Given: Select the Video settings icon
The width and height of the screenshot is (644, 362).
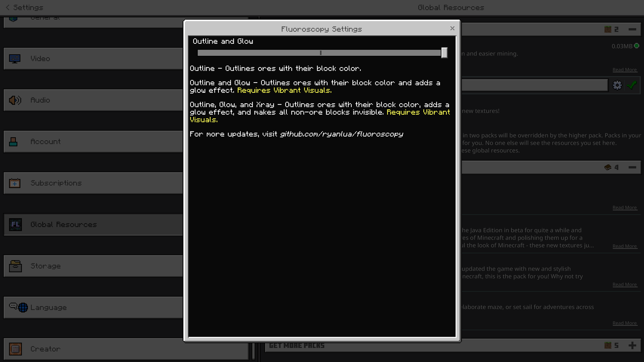Looking at the screenshot, I should coord(15,58).
